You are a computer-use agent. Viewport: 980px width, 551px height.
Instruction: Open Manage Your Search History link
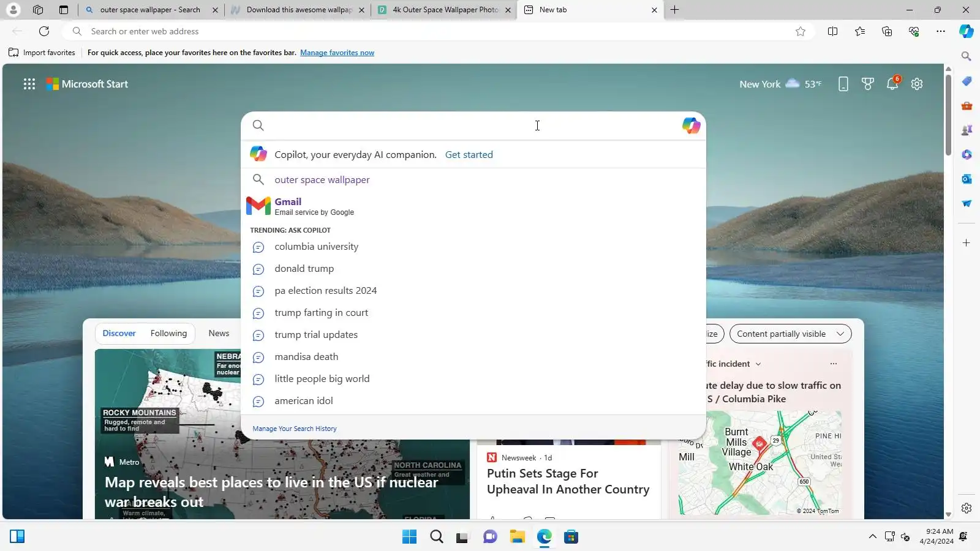click(x=295, y=429)
